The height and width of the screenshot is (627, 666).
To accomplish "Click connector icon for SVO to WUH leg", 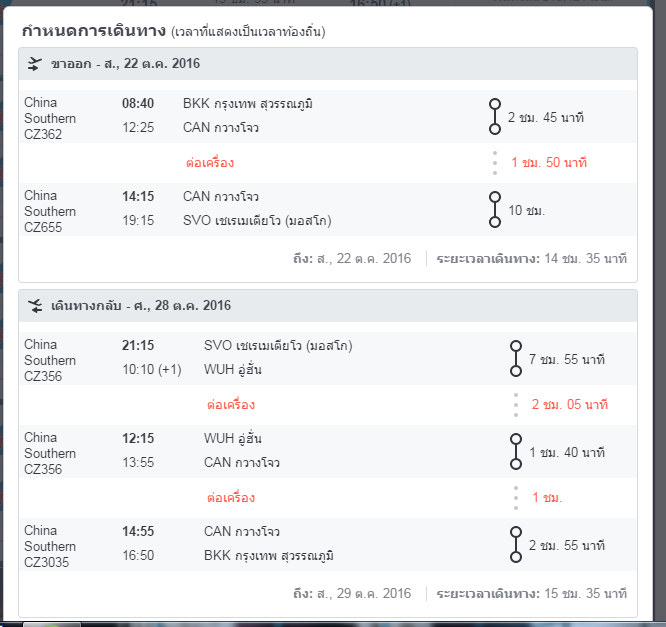I will pyautogui.click(x=516, y=359).
